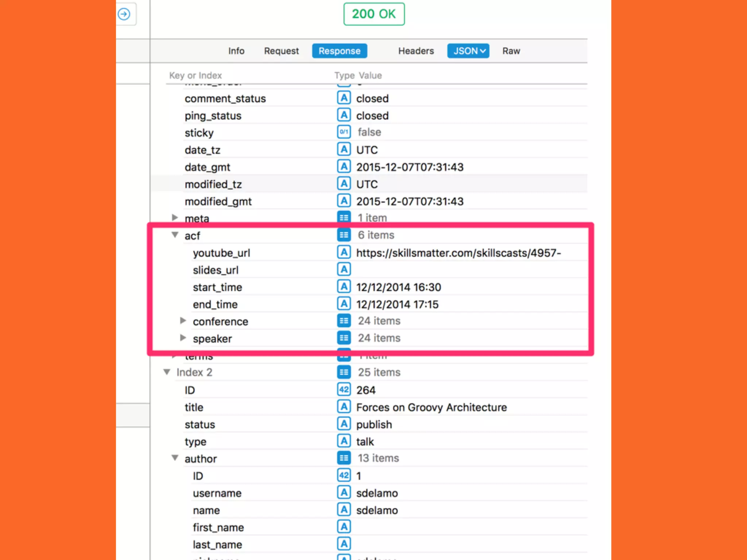The height and width of the screenshot is (560, 747).
Task: Click the dictionary type icon for acf
Action: click(344, 235)
